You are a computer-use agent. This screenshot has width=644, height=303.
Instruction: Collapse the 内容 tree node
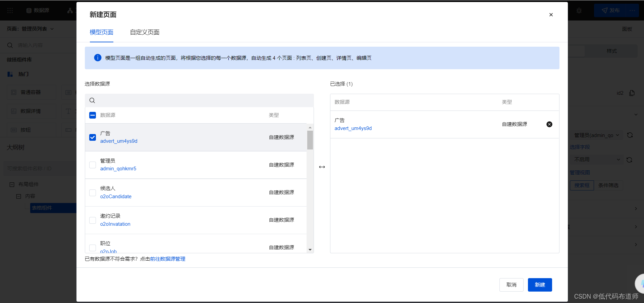coord(19,196)
